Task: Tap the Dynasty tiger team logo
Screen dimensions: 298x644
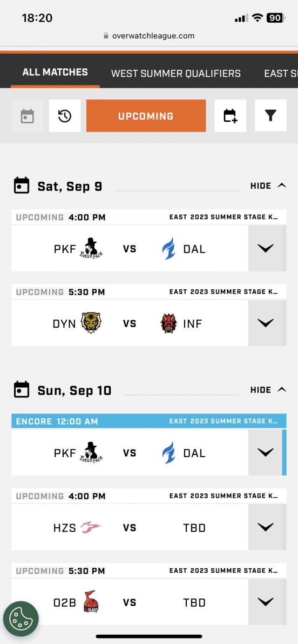Action: tap(91, 323)
